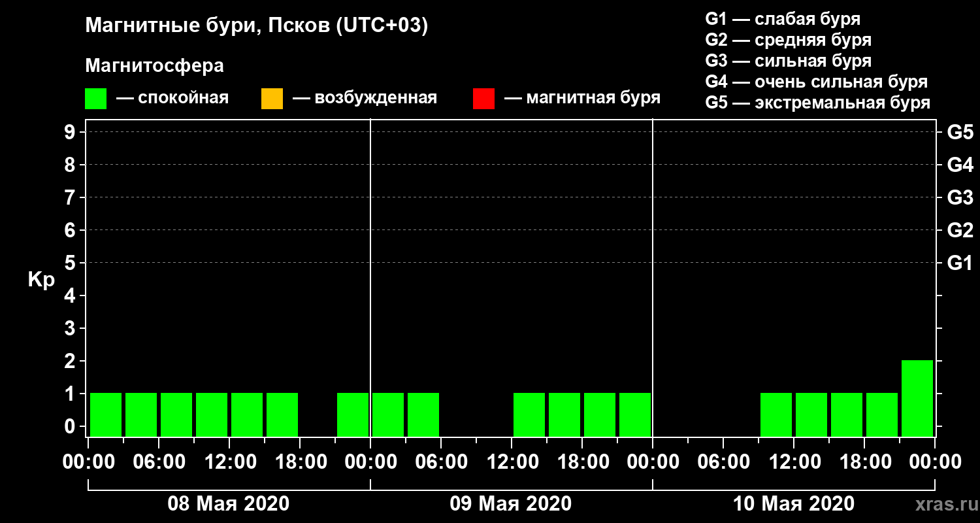Click the green 'спокойная' legend swatch

[x=95, y=99]
